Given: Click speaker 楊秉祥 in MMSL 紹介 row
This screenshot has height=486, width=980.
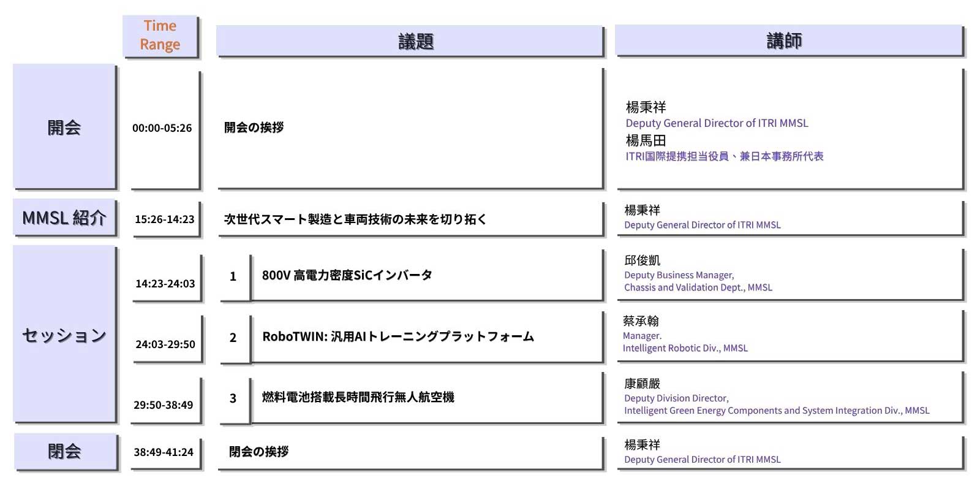Looking at the screenshot, I should coord(642,210).
